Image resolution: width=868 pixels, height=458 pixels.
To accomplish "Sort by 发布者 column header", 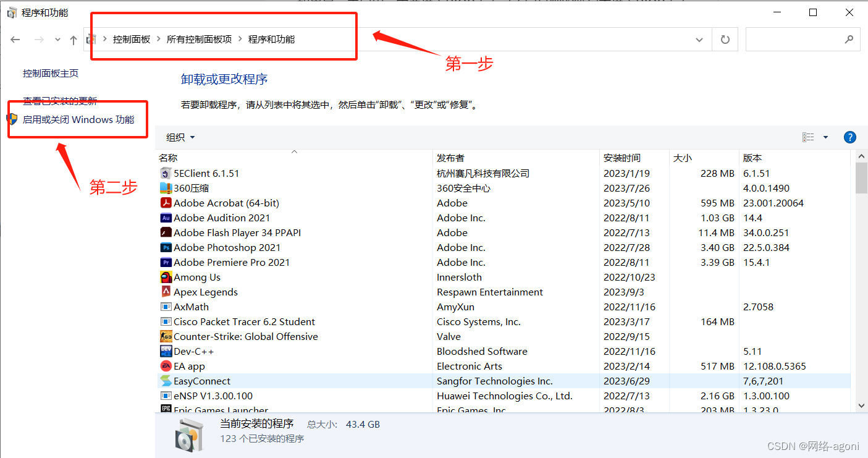I will (x=516, y=158).
